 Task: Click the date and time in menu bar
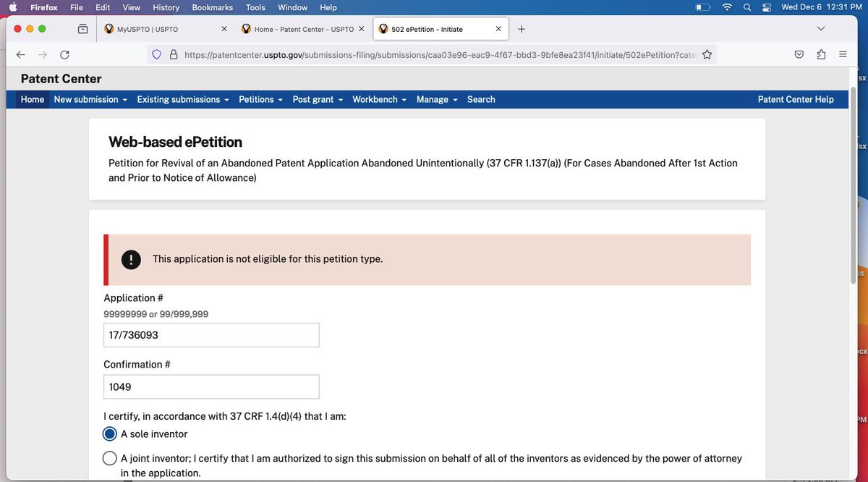[821, 7]
